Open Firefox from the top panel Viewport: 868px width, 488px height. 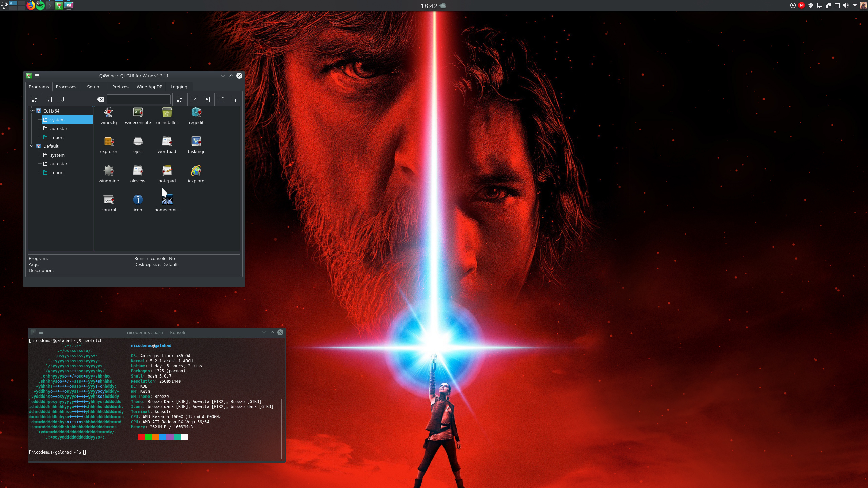tap(31, 5)
